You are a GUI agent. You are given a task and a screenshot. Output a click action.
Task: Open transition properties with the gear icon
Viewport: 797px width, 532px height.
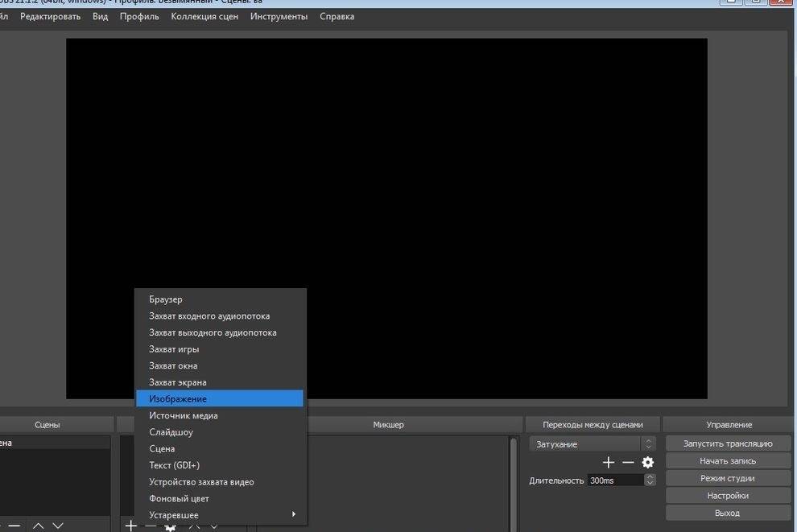(x=647, y=462)
